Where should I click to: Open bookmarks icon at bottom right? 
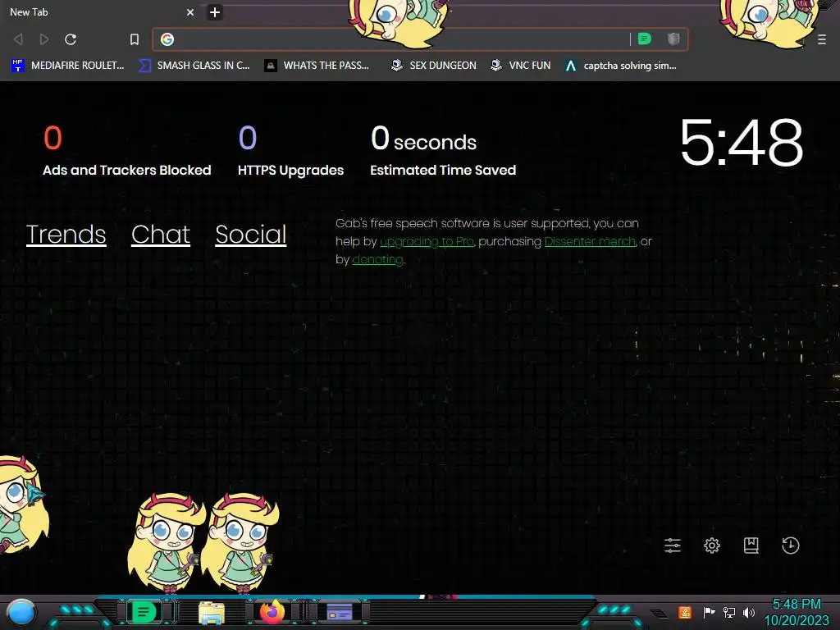tap(751, 546)
